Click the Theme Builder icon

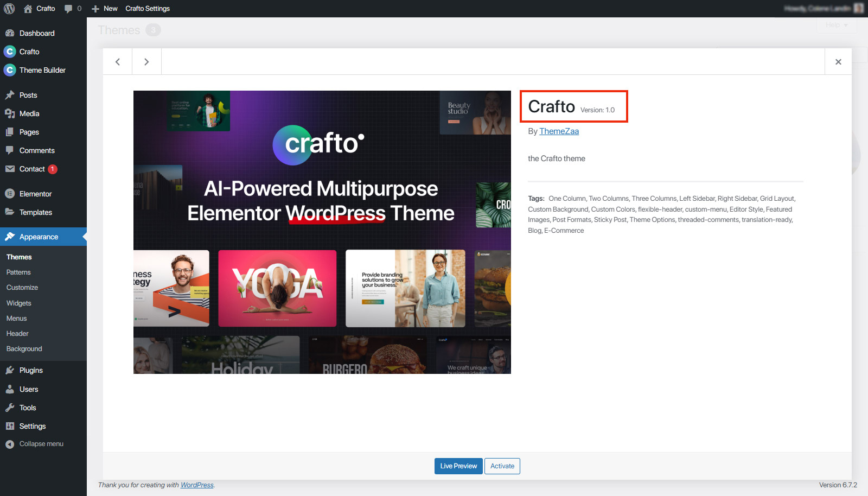point(9,70)
